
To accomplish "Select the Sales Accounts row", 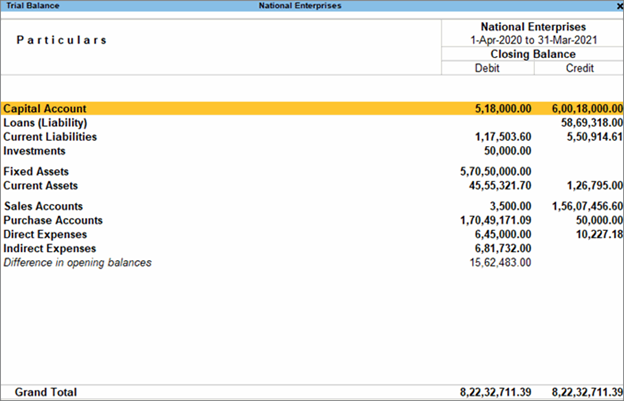I will coord(44,206).
